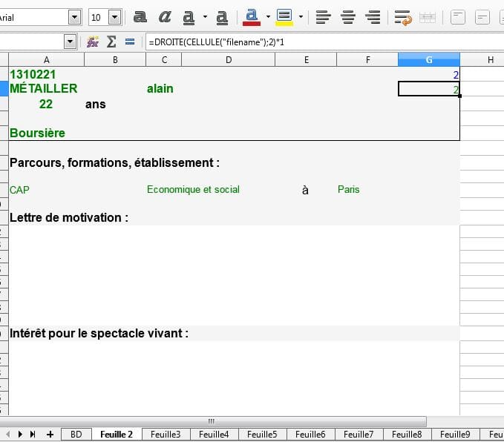504x442 pixels.
Task: Select column D header
Action: (228, 60)
